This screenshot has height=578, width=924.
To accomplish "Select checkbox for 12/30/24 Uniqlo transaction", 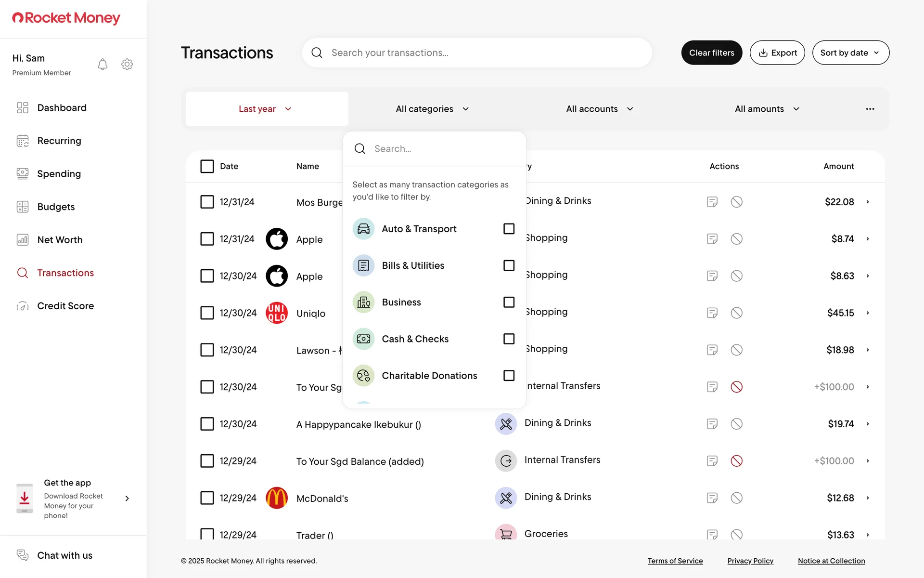I will coord(207,313).
